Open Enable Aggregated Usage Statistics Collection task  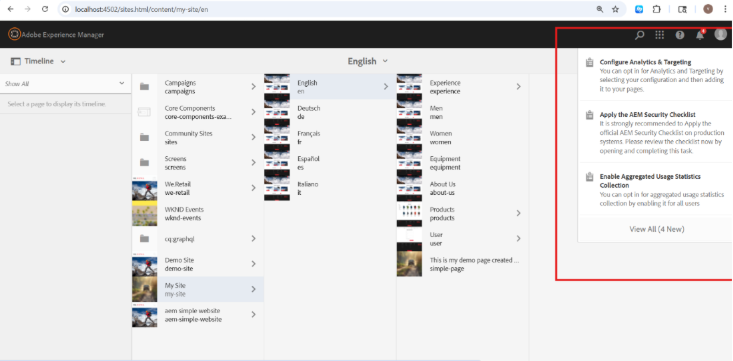point(655,189)
